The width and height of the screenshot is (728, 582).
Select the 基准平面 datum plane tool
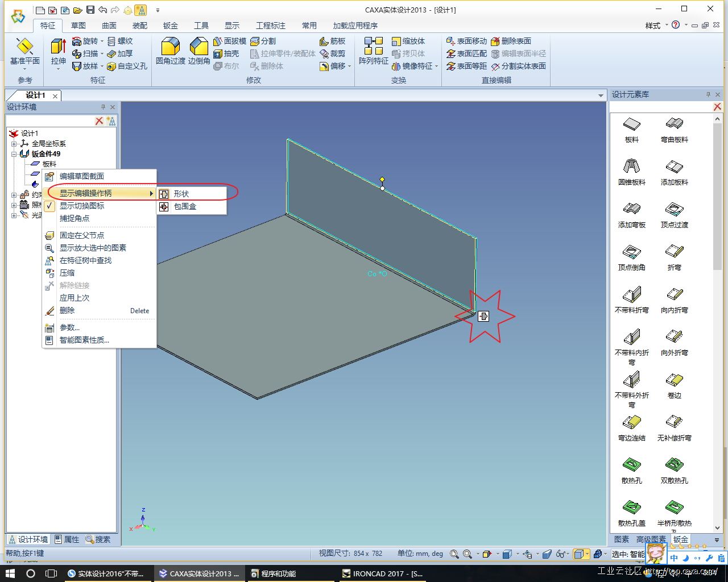point(24,48)
